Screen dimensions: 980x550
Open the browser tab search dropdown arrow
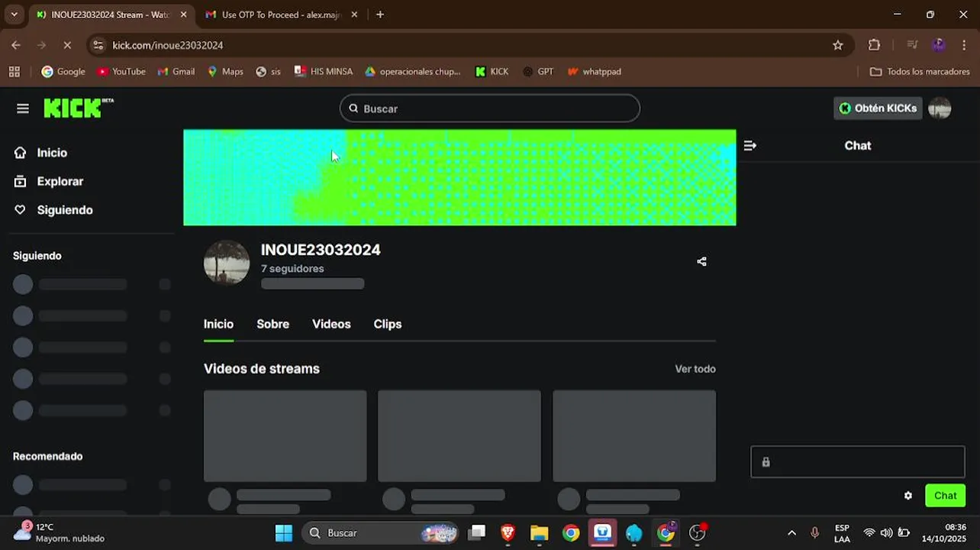[x=14, y=15]
